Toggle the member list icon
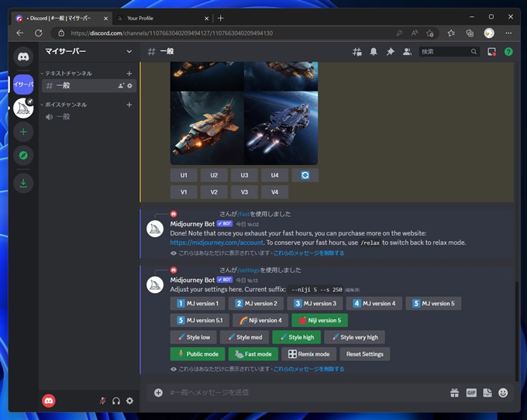Viewport: 527px width, 420px height. point(407,51)
